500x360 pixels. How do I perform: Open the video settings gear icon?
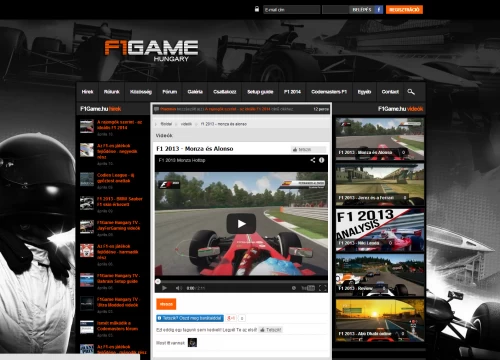point(294,288)
